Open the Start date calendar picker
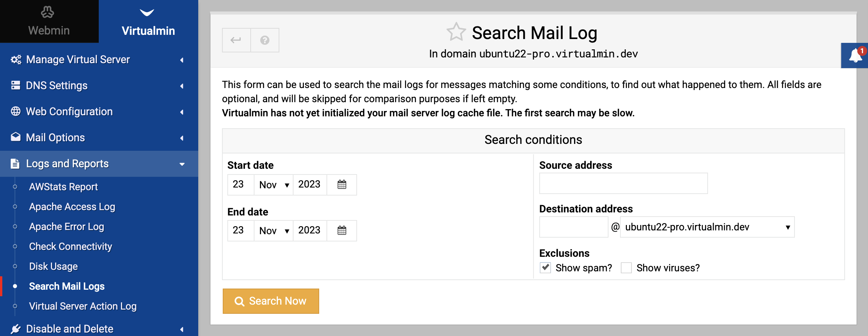Image resolution: width=868 pixels, height=336 pixels. (x=342, y=184)
